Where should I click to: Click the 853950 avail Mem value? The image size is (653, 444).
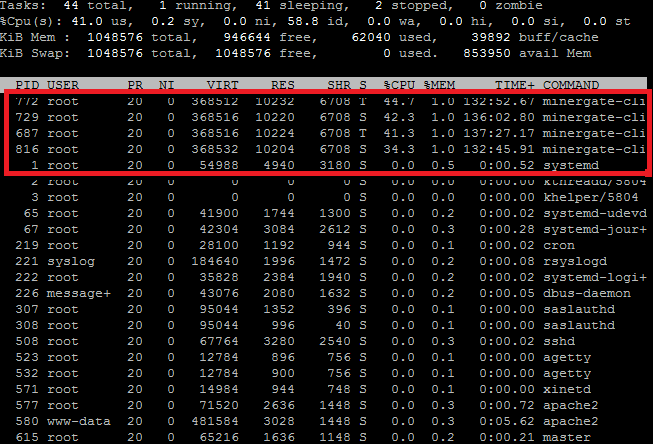(x=487, y=53)
